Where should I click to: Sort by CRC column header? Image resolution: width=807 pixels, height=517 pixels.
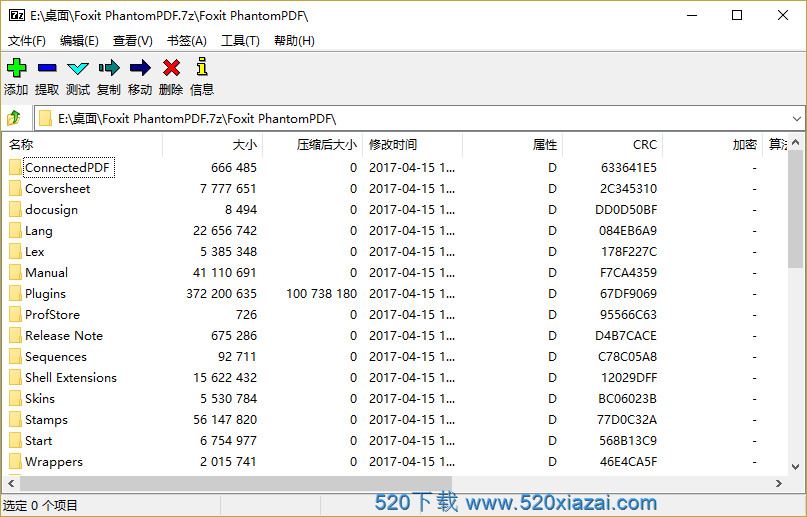(612, 145)
